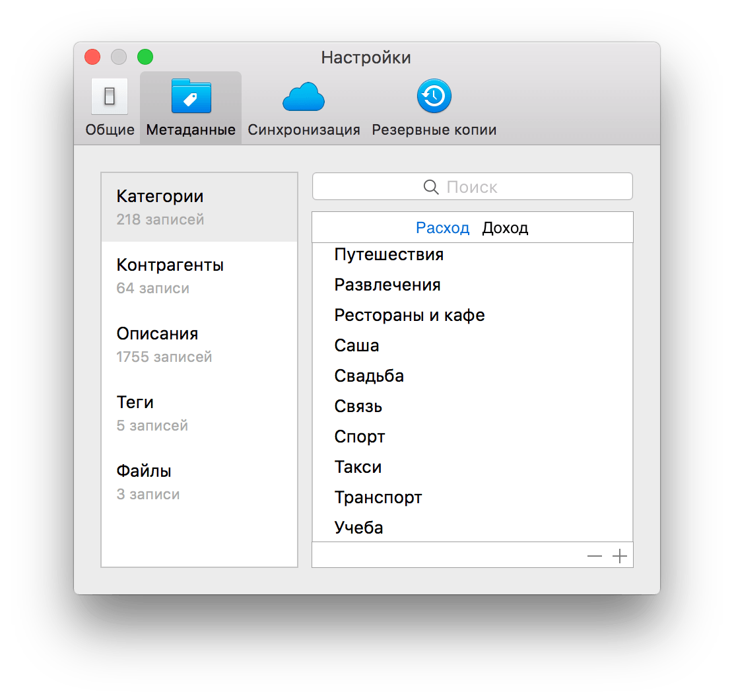Select the Развлечения category row
The image size is (734, 700).
pyautogui.click(x=473, y=285)
